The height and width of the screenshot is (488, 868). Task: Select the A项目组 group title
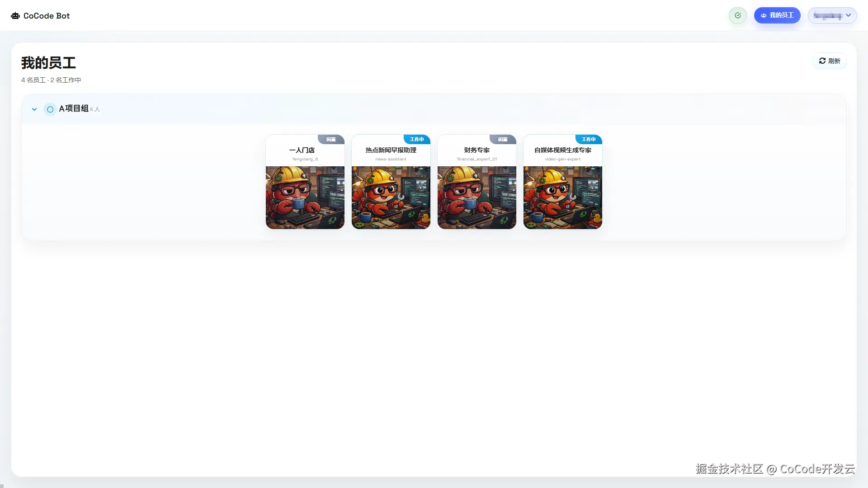click(74, 108)
